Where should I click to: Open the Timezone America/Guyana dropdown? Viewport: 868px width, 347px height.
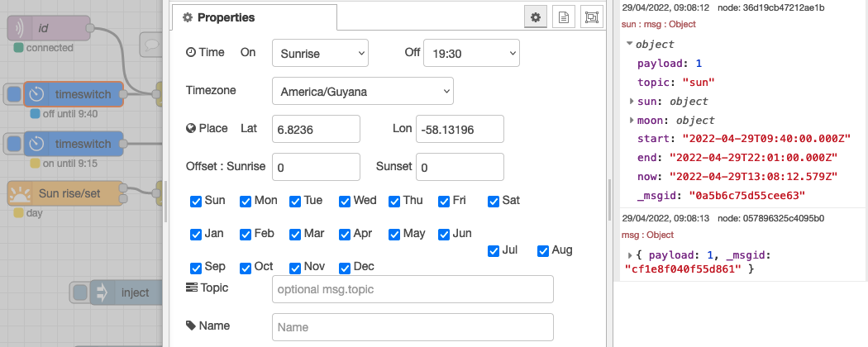pyautogui.click(x=363, y=92)
